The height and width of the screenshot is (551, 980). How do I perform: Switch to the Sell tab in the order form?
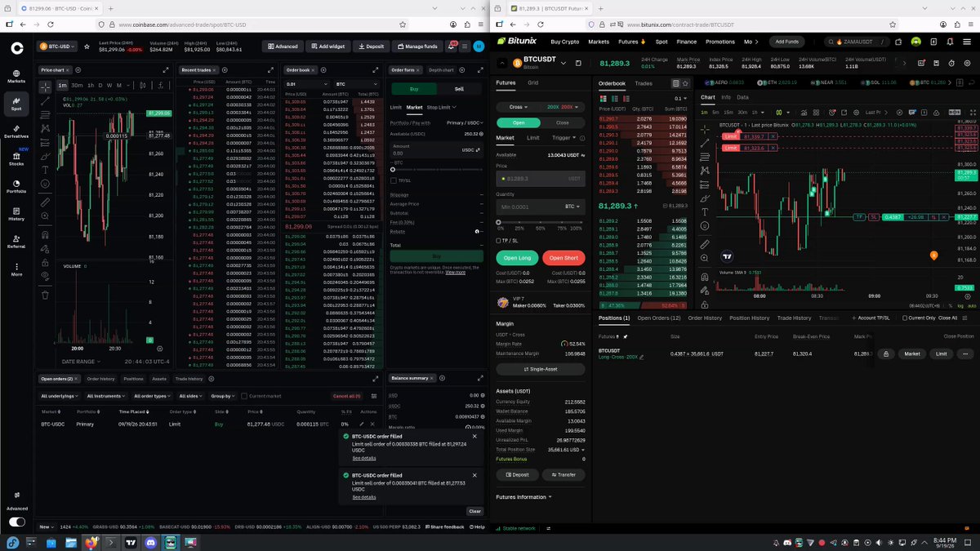[x=459, y=89]
